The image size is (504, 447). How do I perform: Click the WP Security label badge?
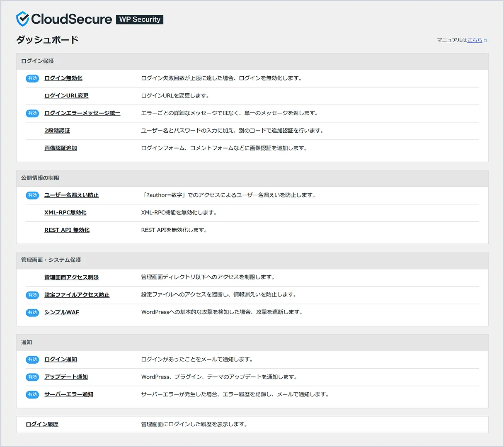140,19
